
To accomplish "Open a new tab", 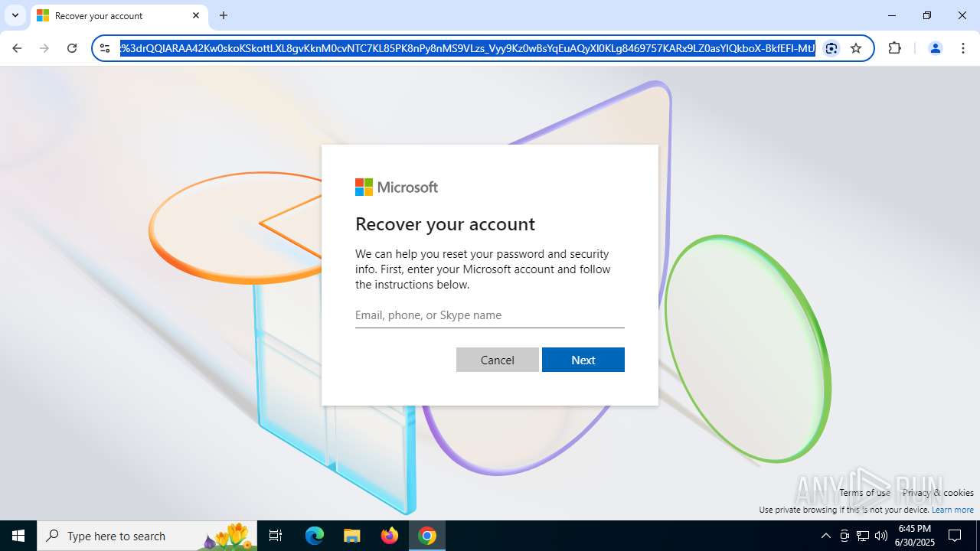I will 224,15.
